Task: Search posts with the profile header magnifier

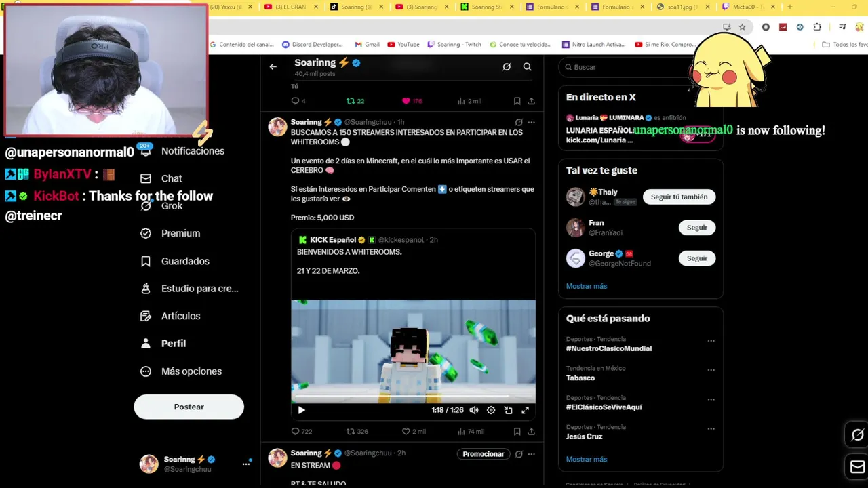Action: pos(527,66)
